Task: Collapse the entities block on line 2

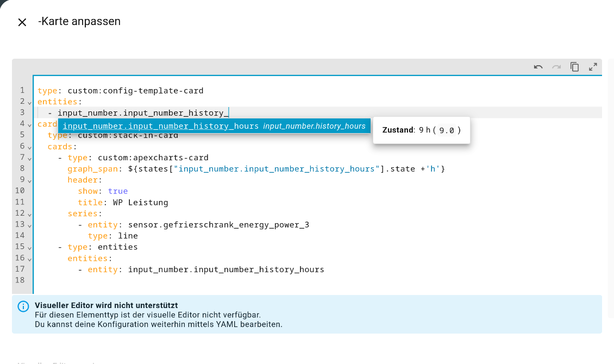Action: 29,102
